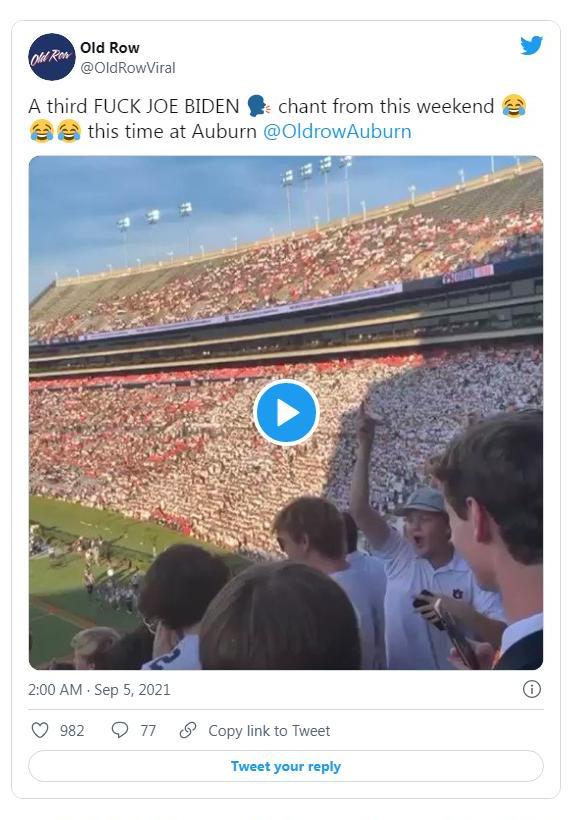573x820 pixels.
Task: Click the reply speech bubble icon
Action: tap(120, 730)
